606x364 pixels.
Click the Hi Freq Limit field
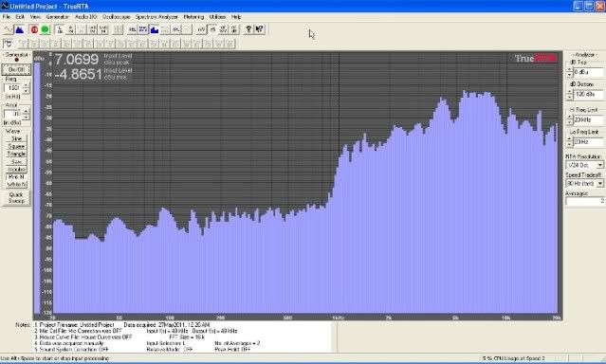coord(588,120)
